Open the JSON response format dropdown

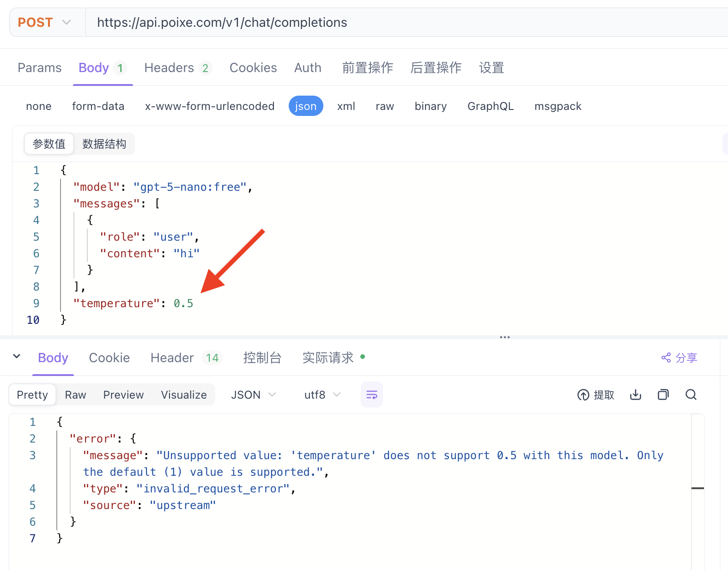click(x=253, y=395)
